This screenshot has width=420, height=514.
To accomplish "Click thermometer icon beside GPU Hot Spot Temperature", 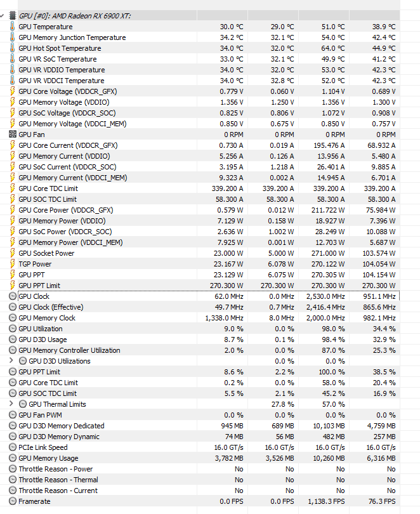I will [13, 48].
